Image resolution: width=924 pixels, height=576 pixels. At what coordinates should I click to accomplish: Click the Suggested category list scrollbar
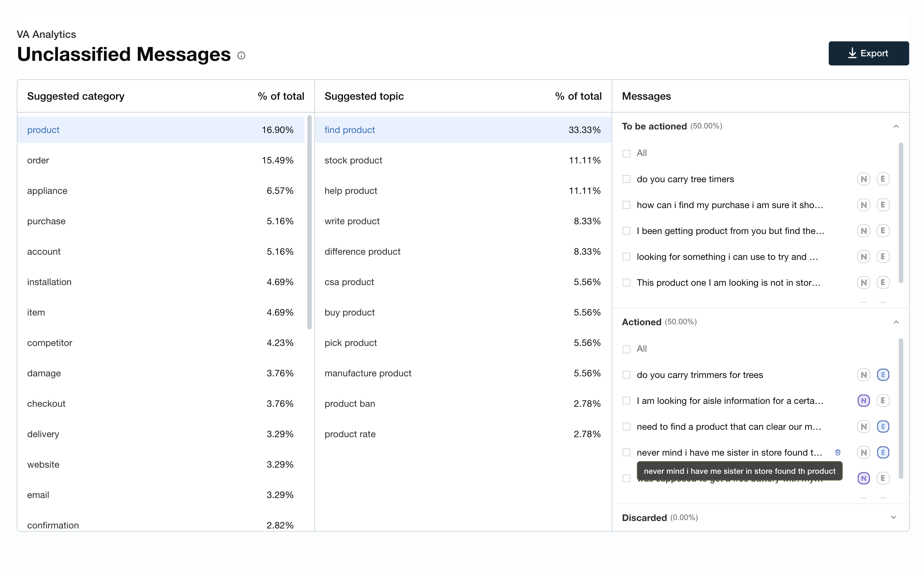click(x=309, y=222)
